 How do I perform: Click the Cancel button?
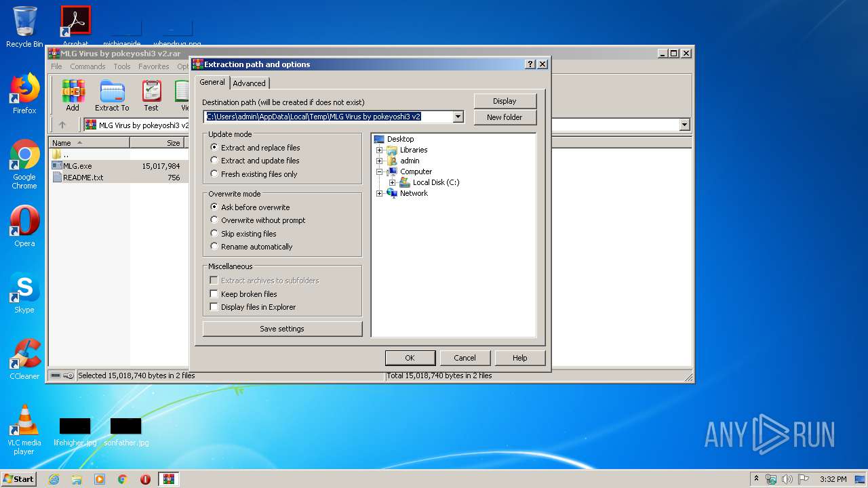coord(465,358)
